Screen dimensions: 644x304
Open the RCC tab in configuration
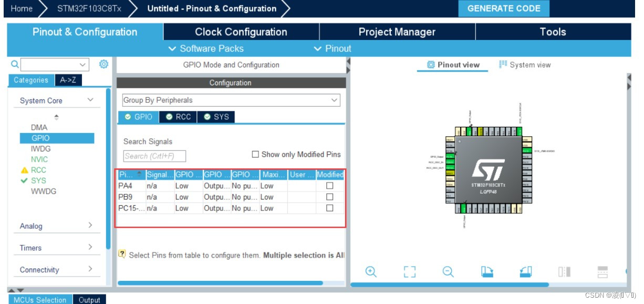point(178,117)
